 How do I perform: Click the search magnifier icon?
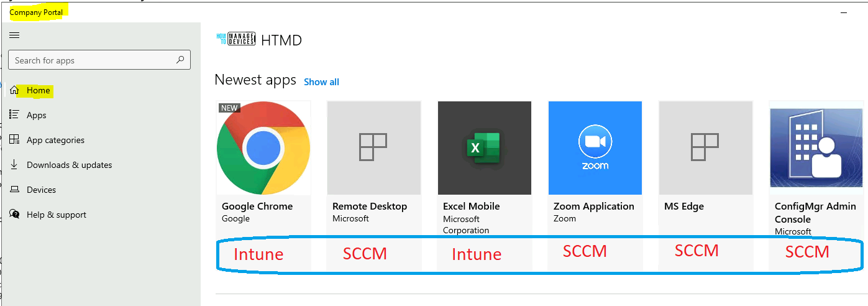pyautogui.click(x=180, y=60)
